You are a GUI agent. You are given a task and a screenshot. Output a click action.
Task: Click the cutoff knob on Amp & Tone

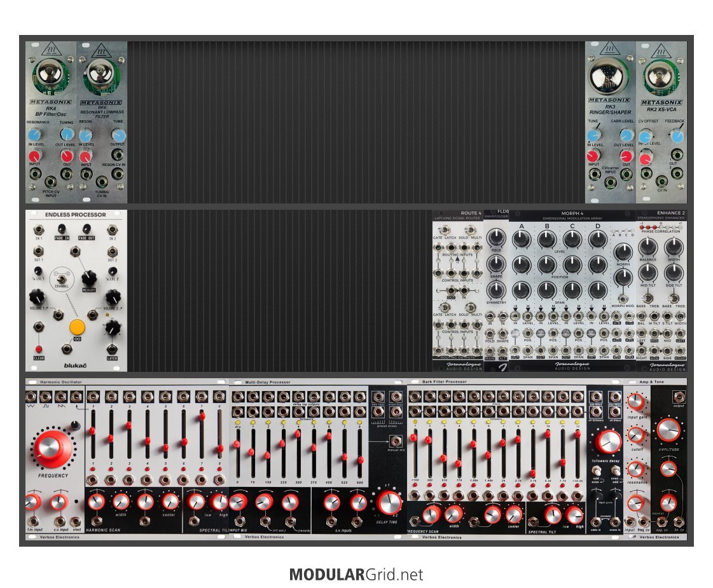(635, 436)
